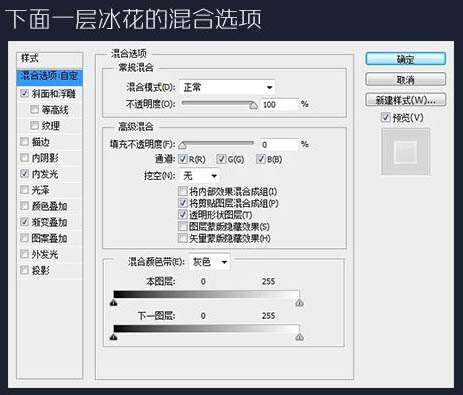Click the 下一图层 gradient bar
Image resolution: width=463 pixels, height=395 pixels.
(206, 329)
